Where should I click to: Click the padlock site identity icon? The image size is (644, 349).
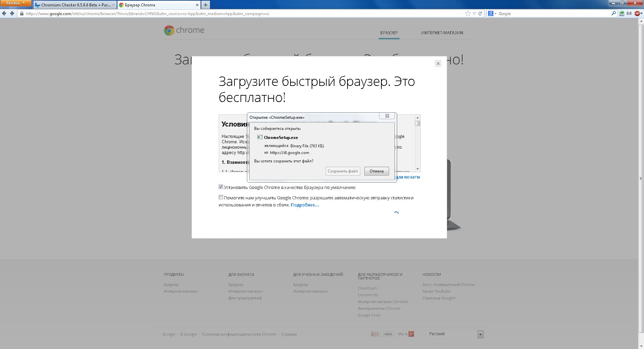coord(22,14)
